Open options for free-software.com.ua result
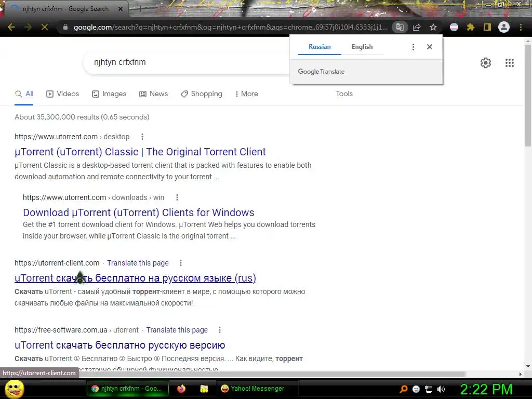The width and height of the screenshot is (532, 399). coord(220,330)
